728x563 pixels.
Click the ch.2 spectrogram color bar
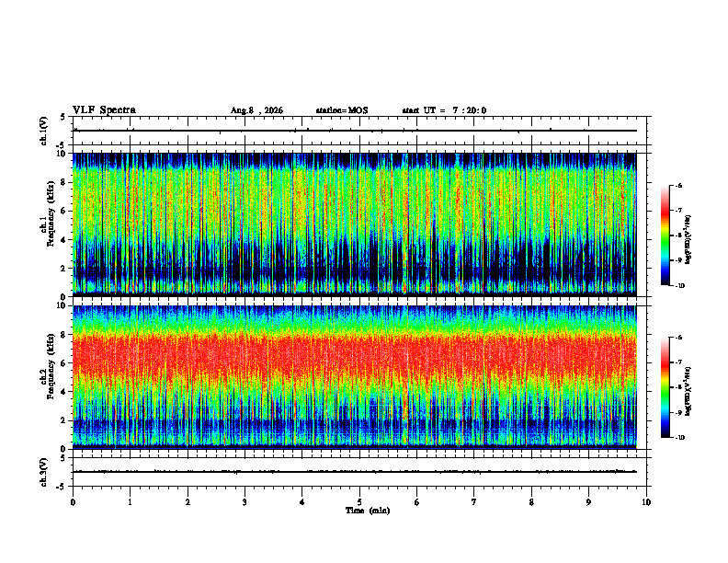665,387
